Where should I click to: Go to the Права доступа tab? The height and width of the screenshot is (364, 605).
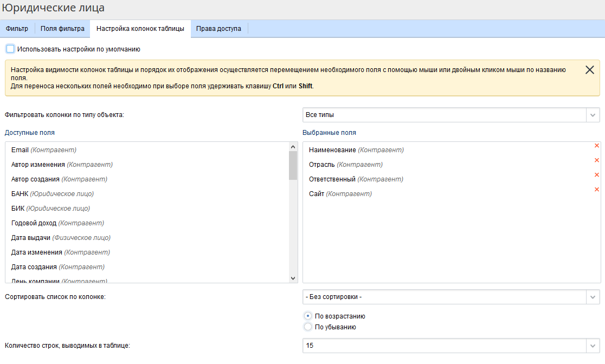[x=218, y=29]
